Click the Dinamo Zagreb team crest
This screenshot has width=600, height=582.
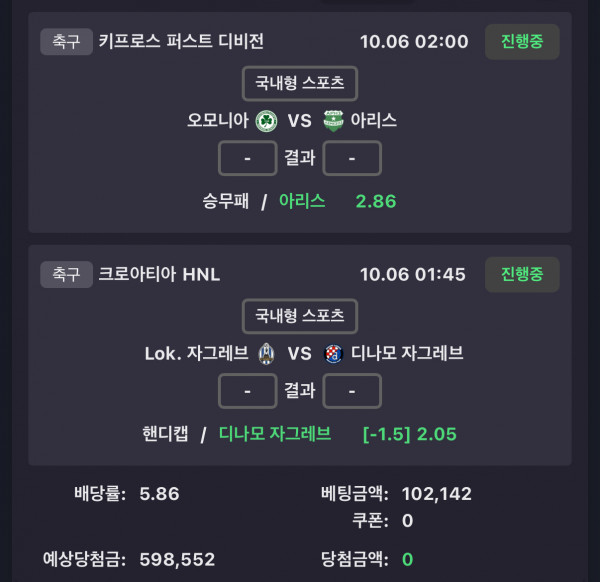click(333, 353)
